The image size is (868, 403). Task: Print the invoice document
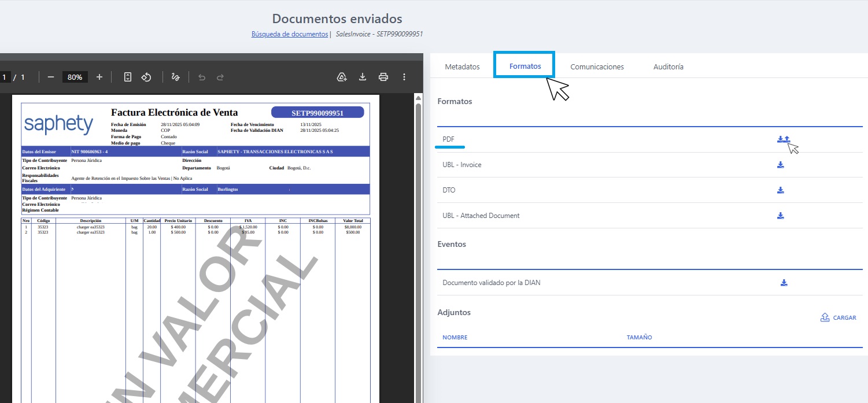click(x=383, y=77)
